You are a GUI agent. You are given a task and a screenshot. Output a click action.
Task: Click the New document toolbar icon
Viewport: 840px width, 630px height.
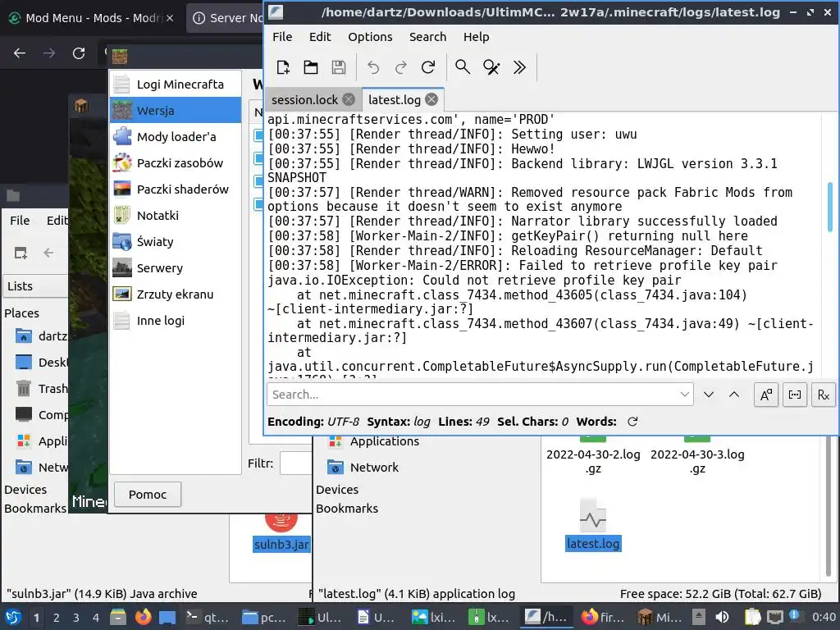(283, 67)
